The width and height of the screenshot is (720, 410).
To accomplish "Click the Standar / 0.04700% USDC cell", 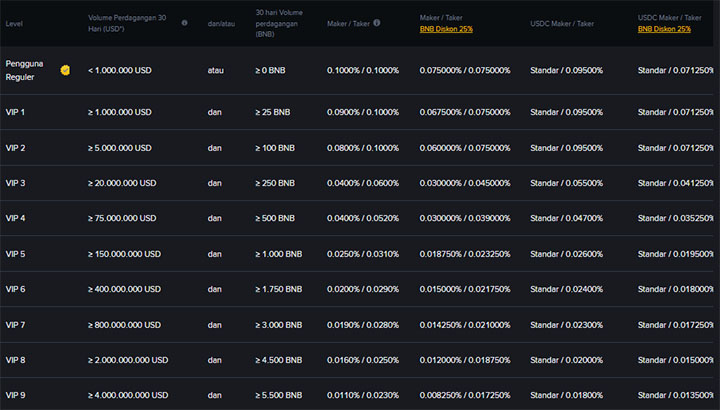I will point(566,218).
